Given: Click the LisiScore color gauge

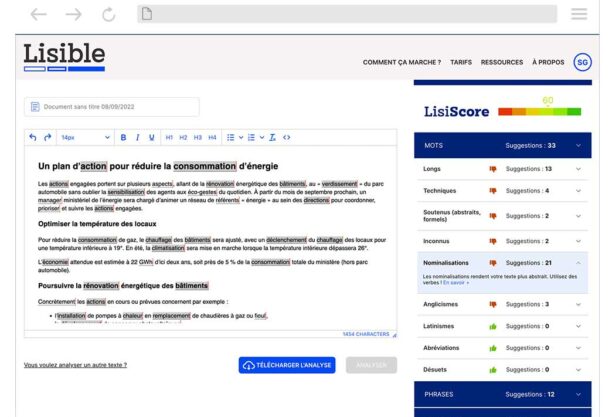Looking at the screenshot, I should 539,112.
